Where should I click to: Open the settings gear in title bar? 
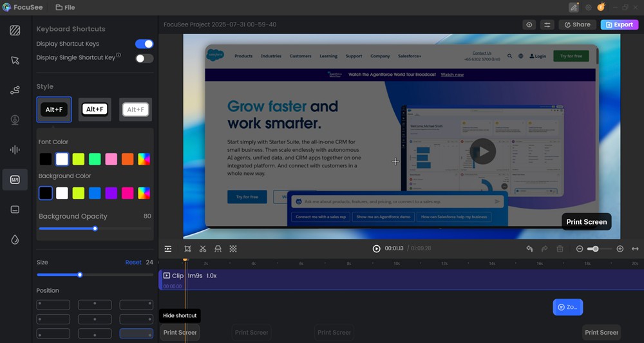pos(588,7)
